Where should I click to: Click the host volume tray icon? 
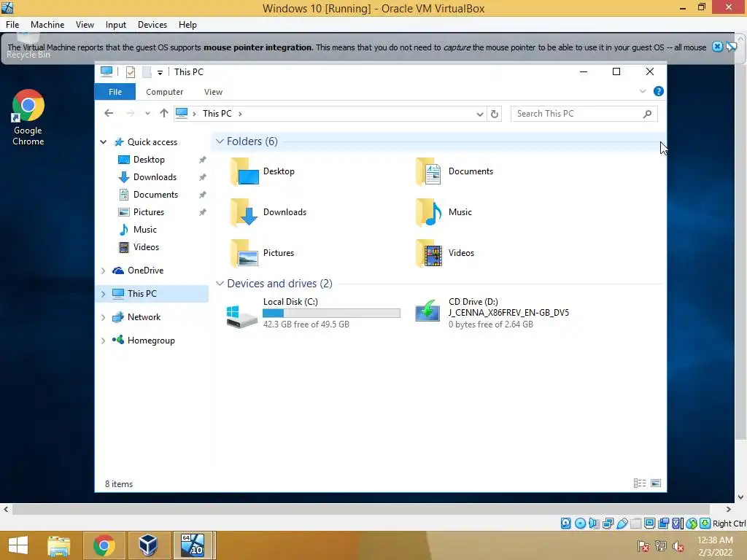[x=678, y=546]
